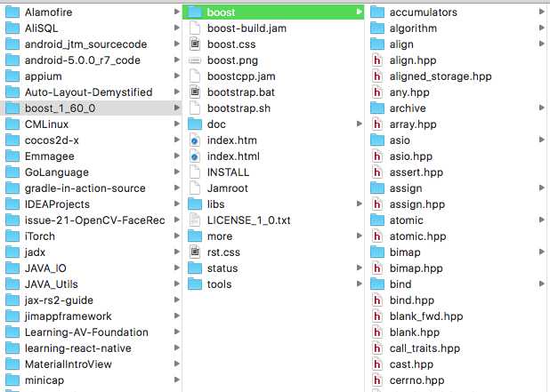Click the boost-build.jam file icon
The image size is (550, 392).
click(x=195, y=28)
